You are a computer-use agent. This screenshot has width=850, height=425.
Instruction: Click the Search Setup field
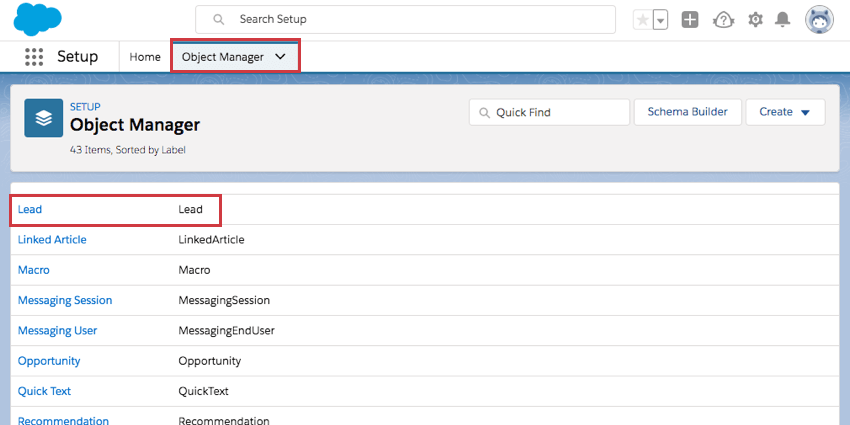(405, 20)
